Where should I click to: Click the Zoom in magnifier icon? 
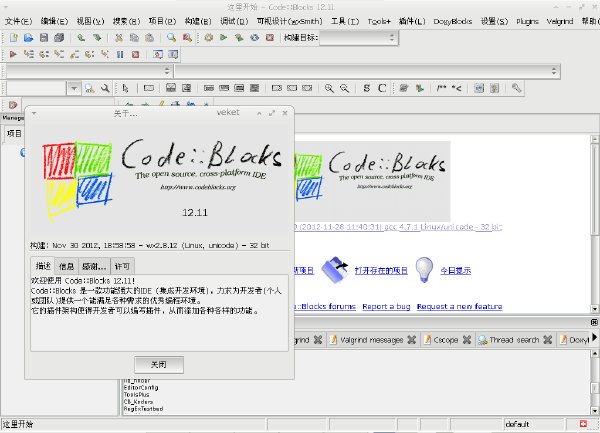[329, 88]
